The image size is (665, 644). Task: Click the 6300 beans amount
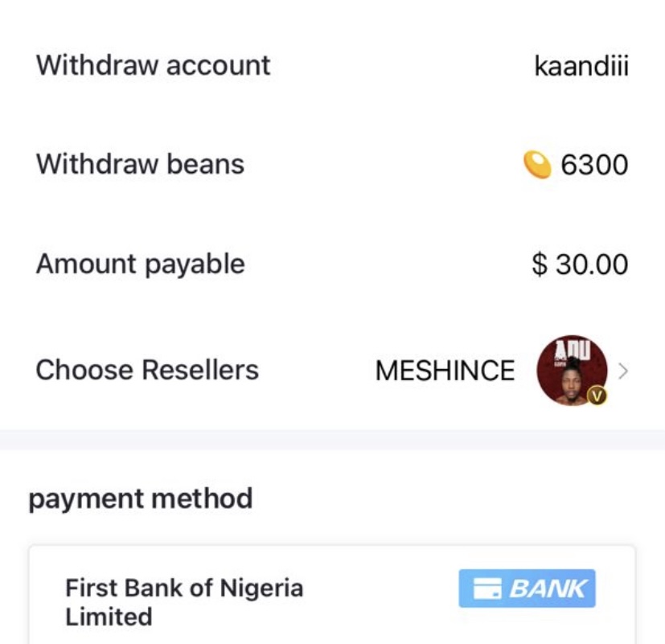(x=594, y=165)
